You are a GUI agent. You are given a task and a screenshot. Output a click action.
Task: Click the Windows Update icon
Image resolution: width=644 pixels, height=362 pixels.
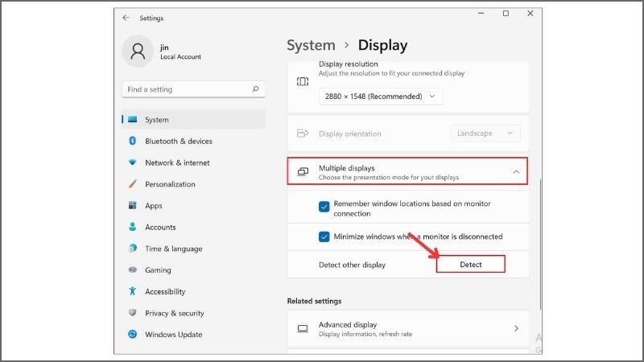pyautogui.click(x=132, y=335)
